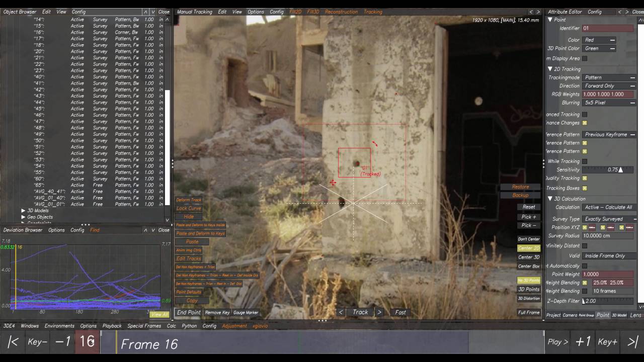
Task: Click the red tracking point marker 01
Action: pos(357,163)
